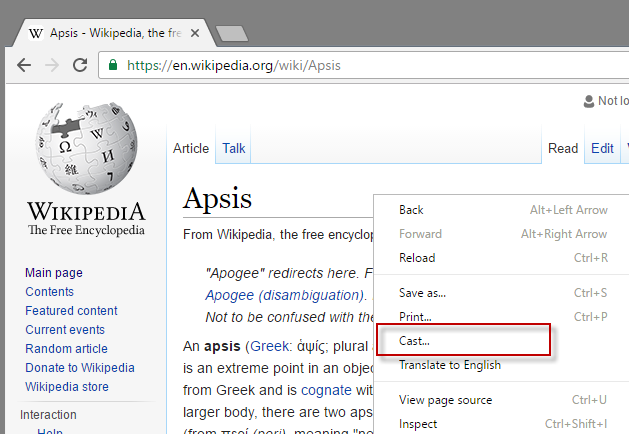Open the Main page sidebar link
This screenshot has width=629, height=434.
coord(54,273)
